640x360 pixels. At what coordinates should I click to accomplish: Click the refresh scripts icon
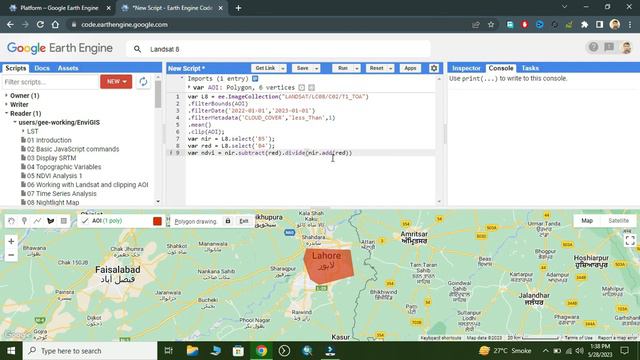tap(143, 82)
